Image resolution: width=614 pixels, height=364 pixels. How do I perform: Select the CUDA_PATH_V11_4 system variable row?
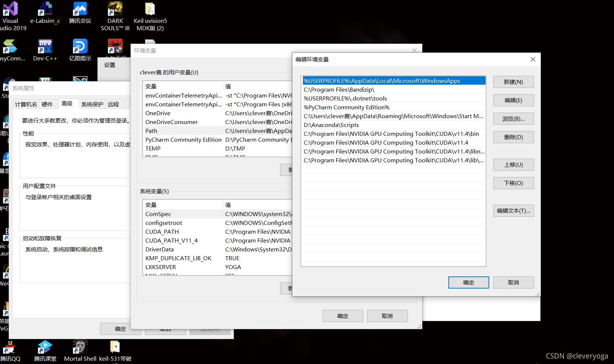tap(218, 241)
